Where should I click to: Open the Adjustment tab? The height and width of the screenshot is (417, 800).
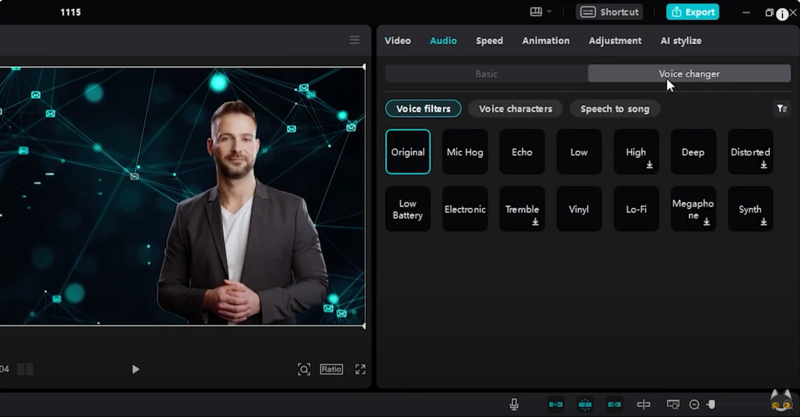click(615, 40)
